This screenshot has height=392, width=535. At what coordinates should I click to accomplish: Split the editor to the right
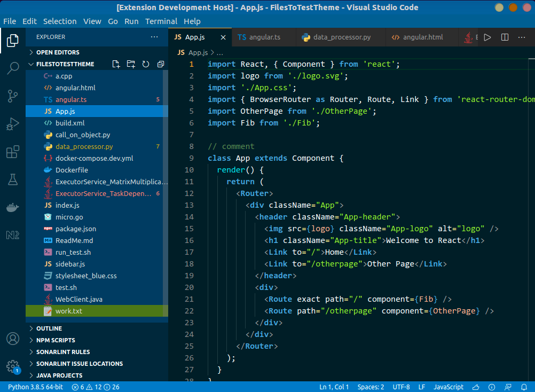tap(505, 37)
